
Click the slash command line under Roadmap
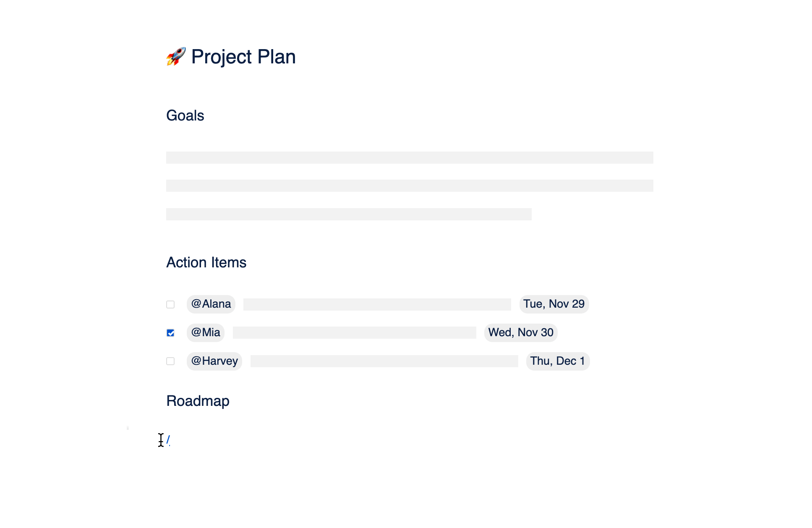point(168,440)
